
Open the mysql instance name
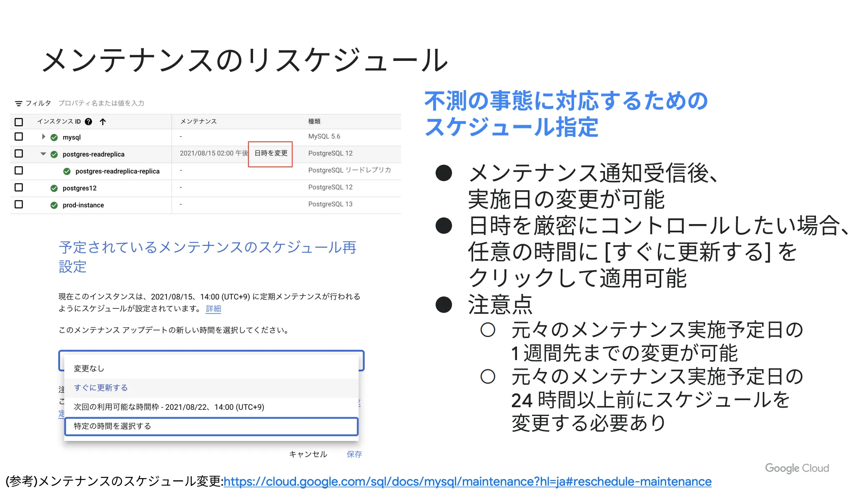click(x=72, y=137)
